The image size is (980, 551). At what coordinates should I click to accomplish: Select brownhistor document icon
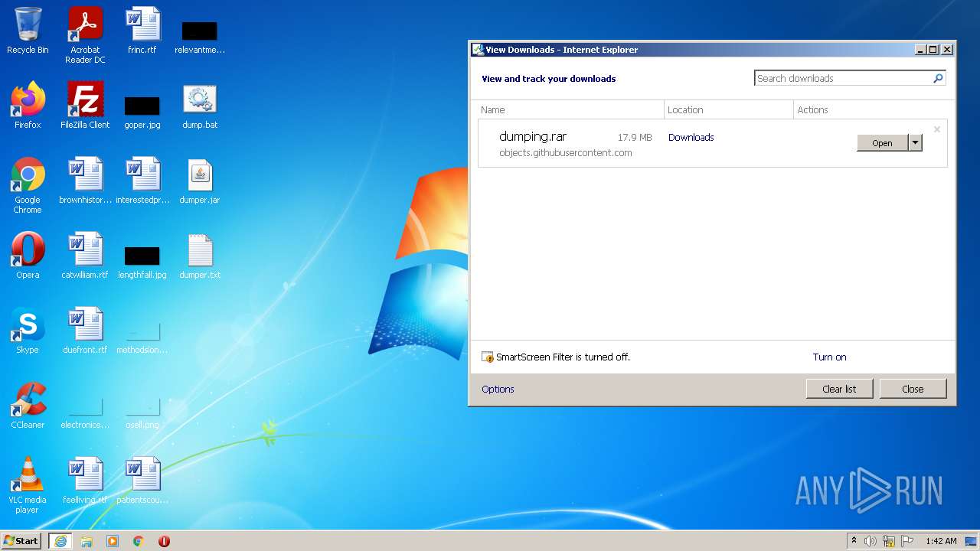coord(85,181)
